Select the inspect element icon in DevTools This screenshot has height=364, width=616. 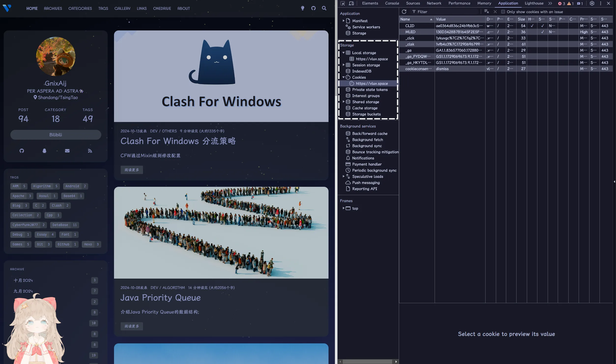click(343, 3)
